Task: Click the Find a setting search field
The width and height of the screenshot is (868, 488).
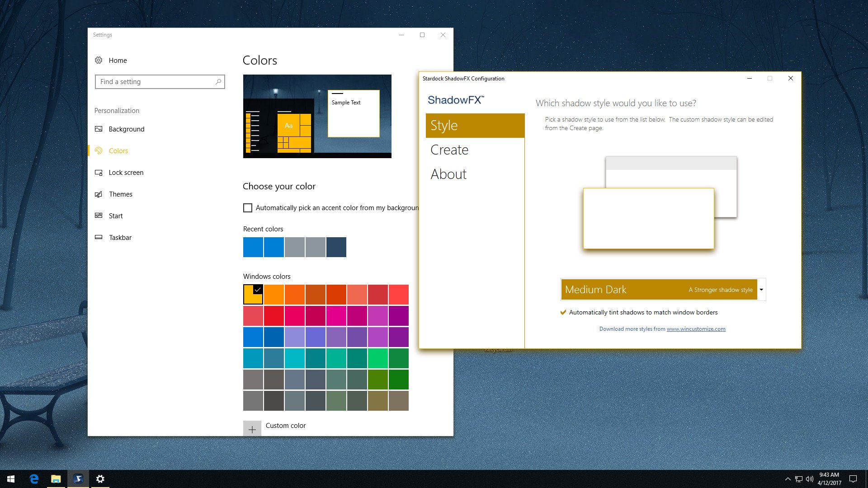Action: pos(160,82)
